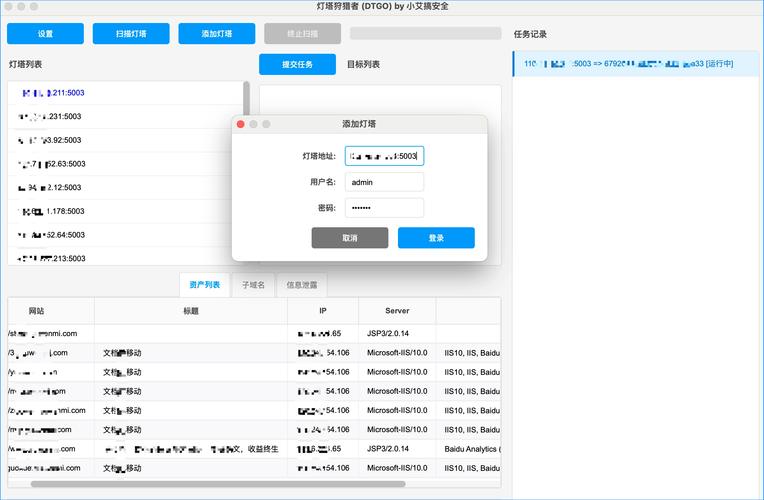Focus the 用户名 field containing admin
764x500 pixels.
coord(384,182)
